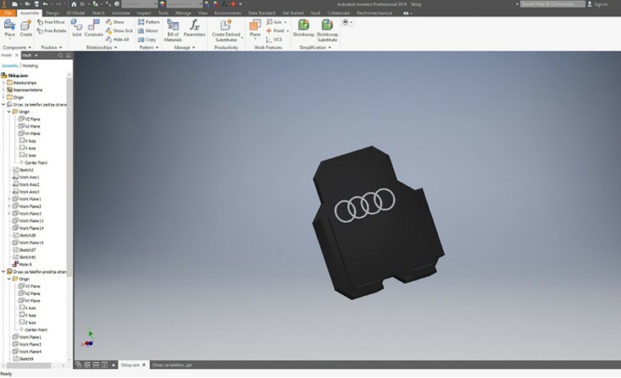Screen dimensions: 621x378
Task: Collapse the first Origin folder under rear part
Action: (9, 112)
